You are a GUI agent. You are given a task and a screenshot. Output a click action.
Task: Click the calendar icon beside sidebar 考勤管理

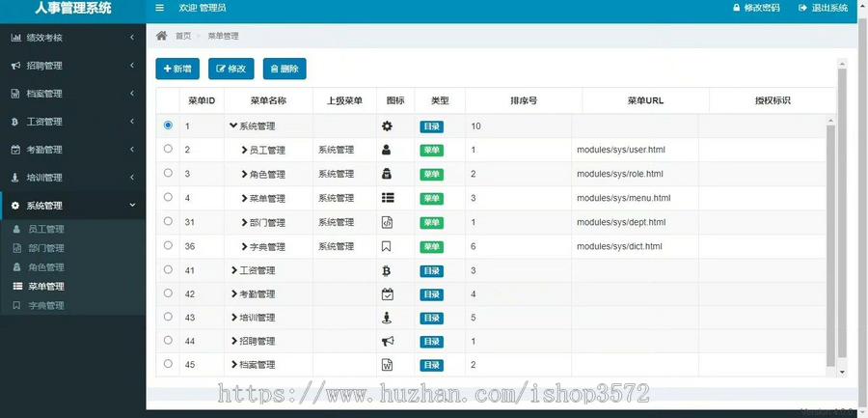pyautogui.click(x=15, y=149)
